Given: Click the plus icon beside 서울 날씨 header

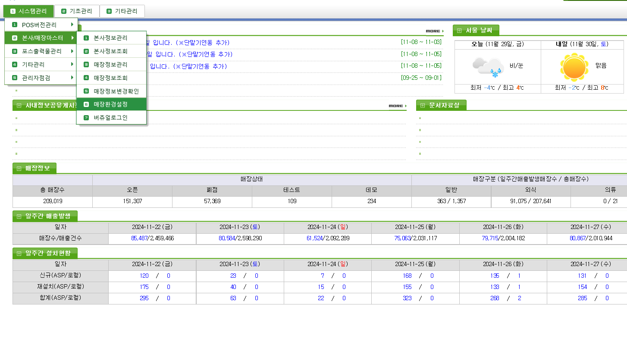Looking at the screenshot, I should (459, 31).
